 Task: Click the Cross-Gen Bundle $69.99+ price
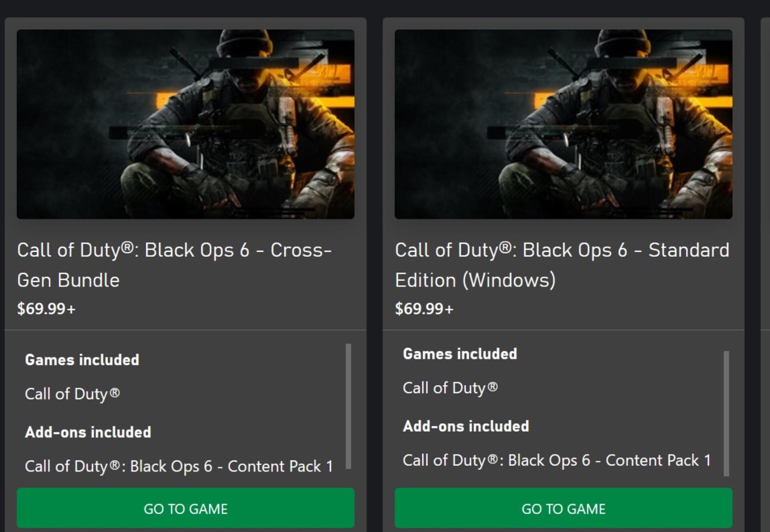coord(46,309)
